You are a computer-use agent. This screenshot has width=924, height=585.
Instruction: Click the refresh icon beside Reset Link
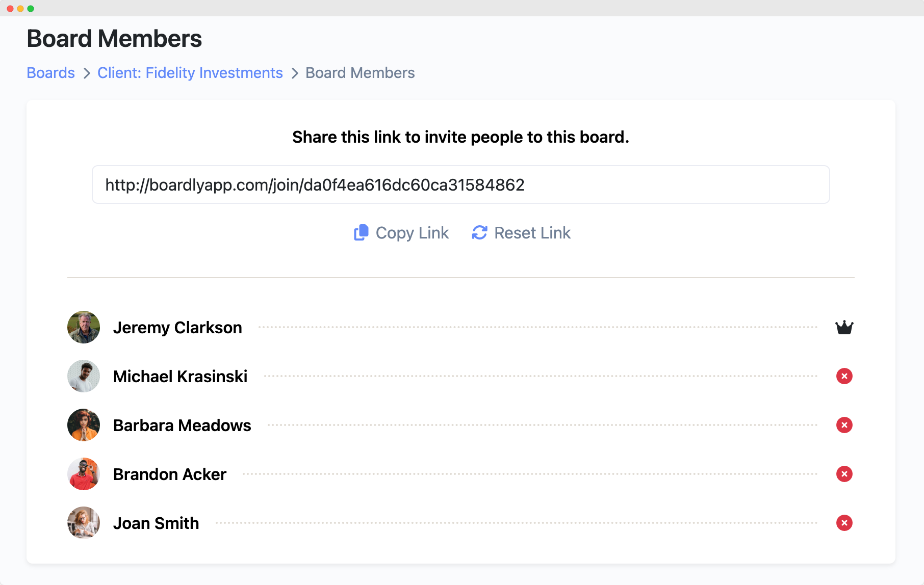click(x=479, y=233)
